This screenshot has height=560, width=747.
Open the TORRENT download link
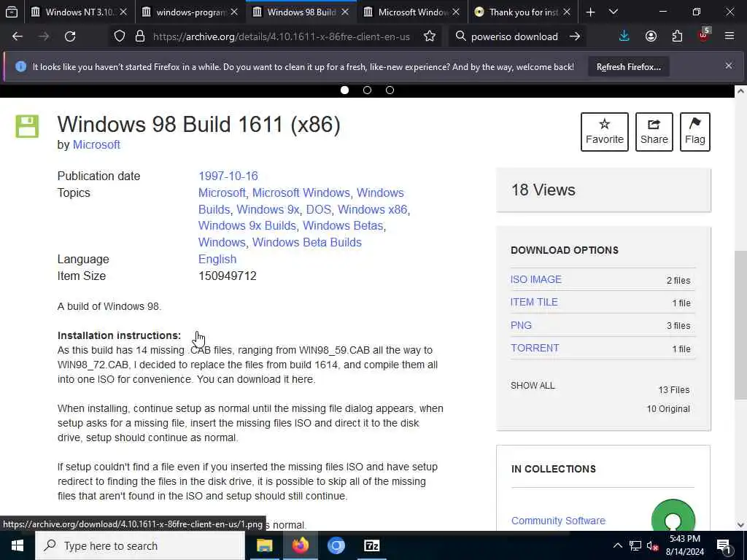coord(535,348)
